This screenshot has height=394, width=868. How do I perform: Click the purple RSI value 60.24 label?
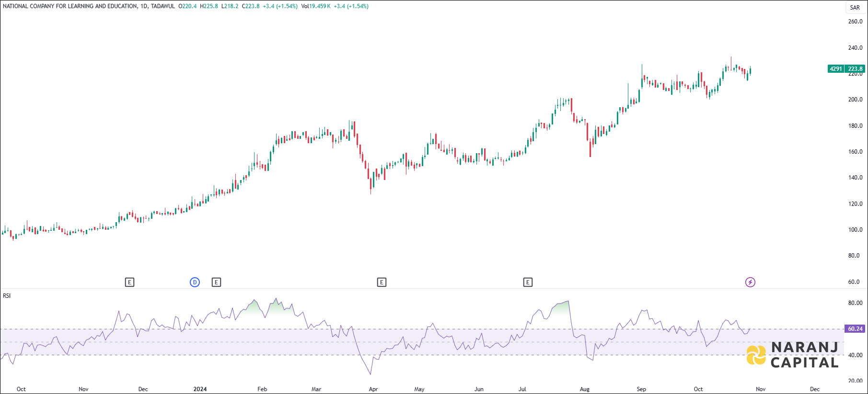[855, 328]
